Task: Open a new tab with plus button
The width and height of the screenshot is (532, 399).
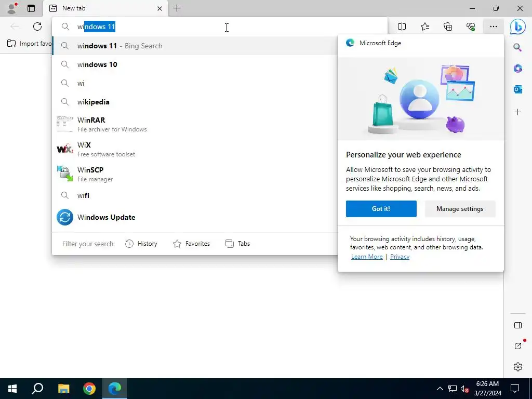Action: [x=177, y=8]
